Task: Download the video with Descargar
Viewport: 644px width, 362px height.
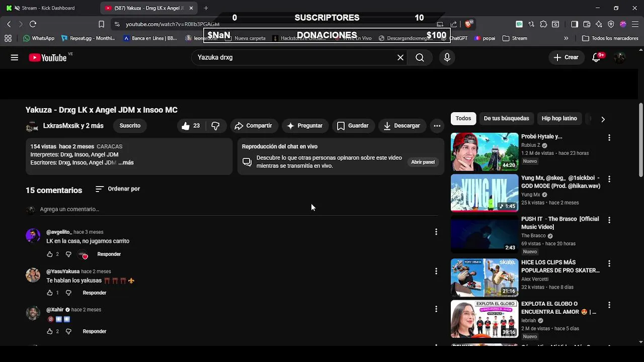Action: tap(401, 126)
